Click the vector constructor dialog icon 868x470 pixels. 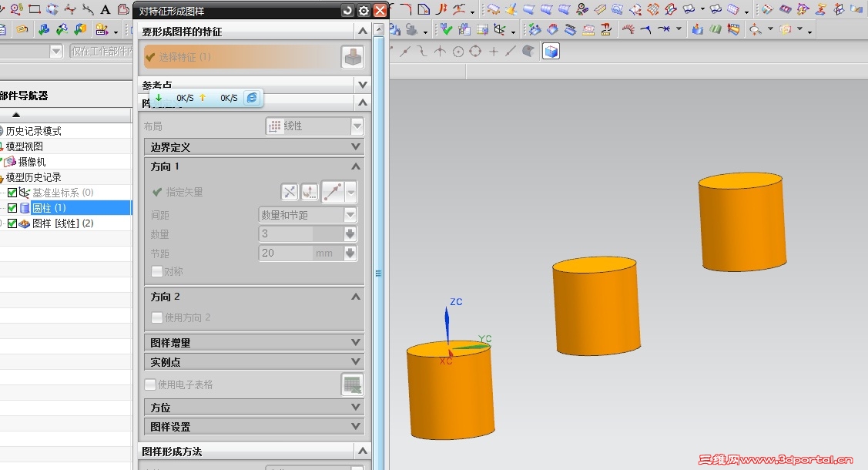[310, 192]
